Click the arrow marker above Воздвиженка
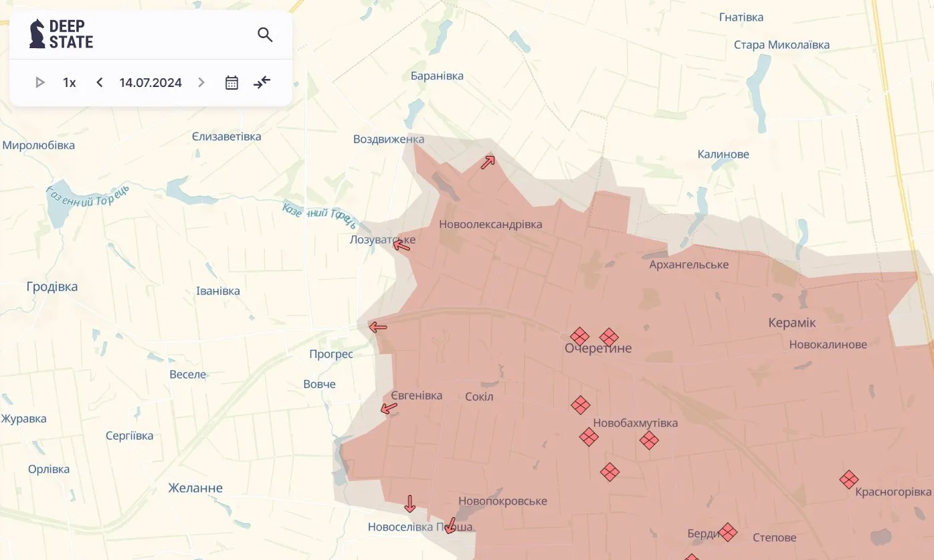Screen dimensions: 934x560 pos(487,161)
